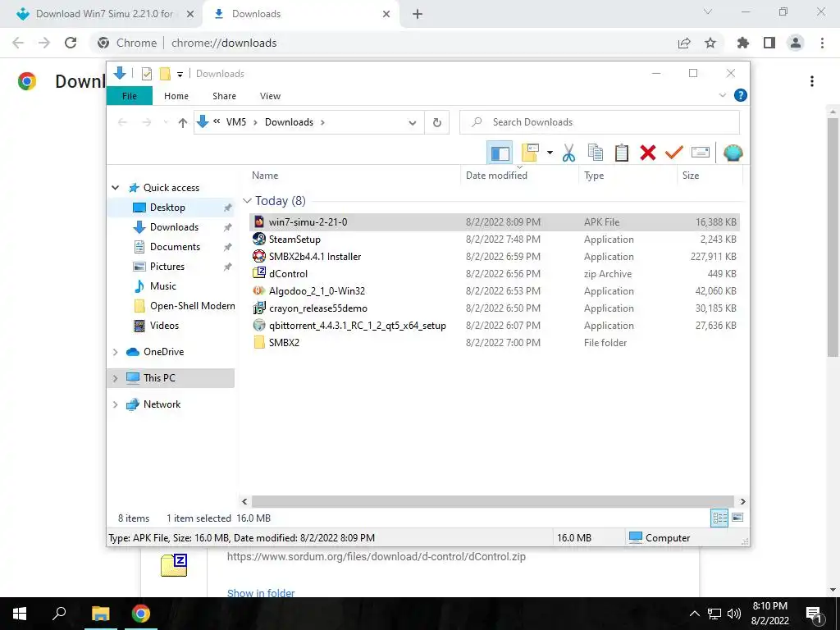This screenshot has height=630, width=840.
Task: Switch to large icons view in status bar
Action: (737, 518)
